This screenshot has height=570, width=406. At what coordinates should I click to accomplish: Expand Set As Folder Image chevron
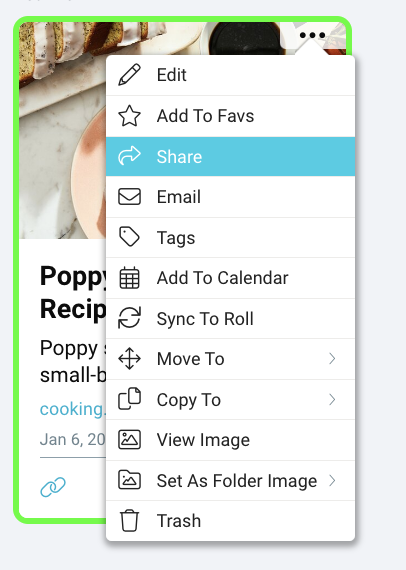click(332, 481)
